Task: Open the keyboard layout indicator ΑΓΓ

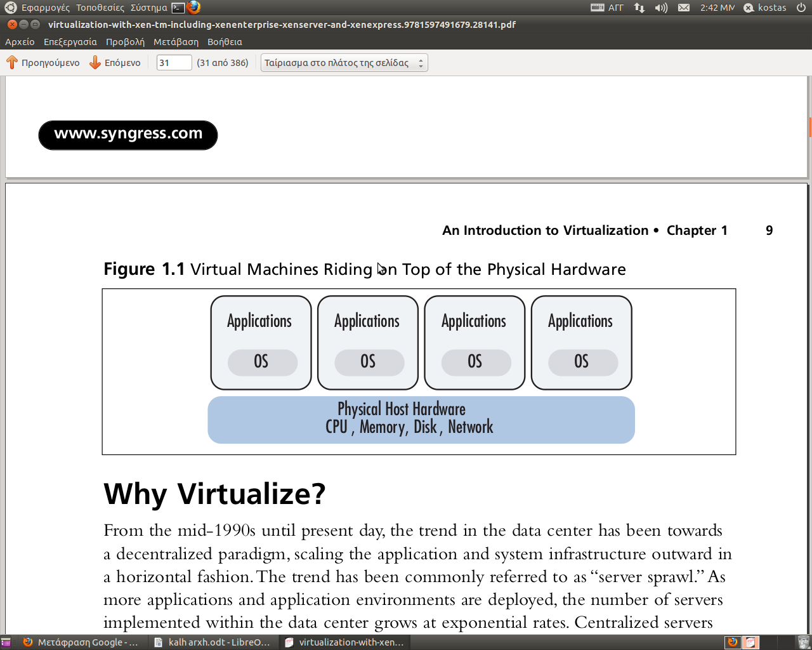Action: point(608,8)
